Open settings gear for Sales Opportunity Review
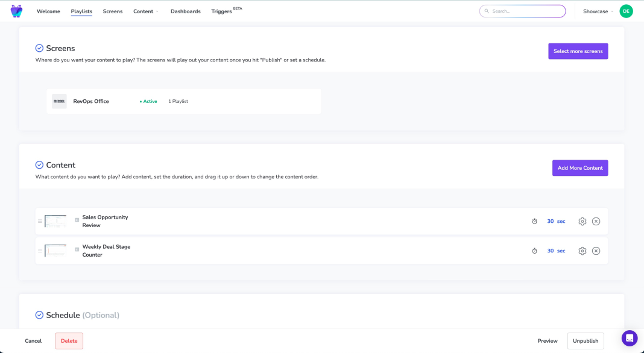Screen dimensions: 644x353 [582, 221]
